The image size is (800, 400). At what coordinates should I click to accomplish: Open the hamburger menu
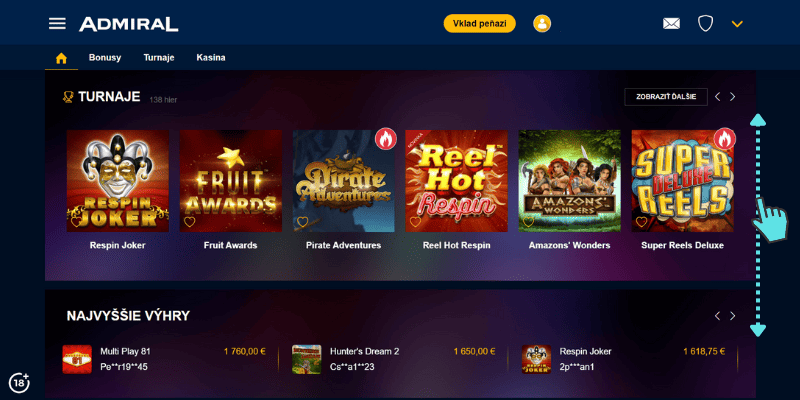click(x=57, y=23)
